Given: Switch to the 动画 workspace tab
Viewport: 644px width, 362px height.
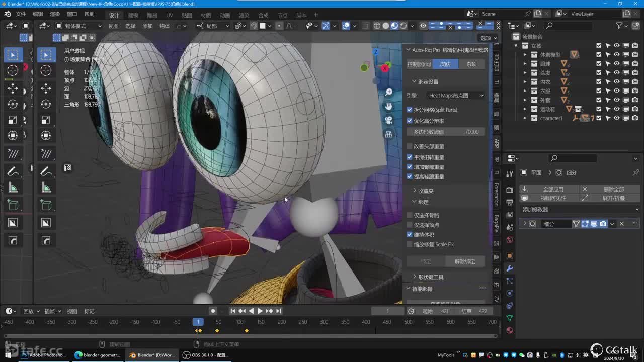Looking at the screenshot, I should pos(225,15).
